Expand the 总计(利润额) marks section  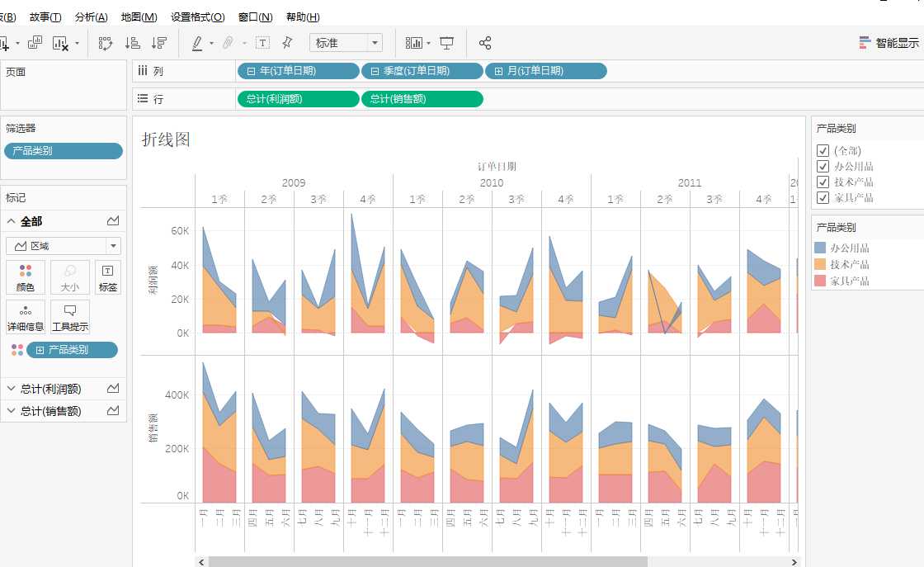pos(12,389)
